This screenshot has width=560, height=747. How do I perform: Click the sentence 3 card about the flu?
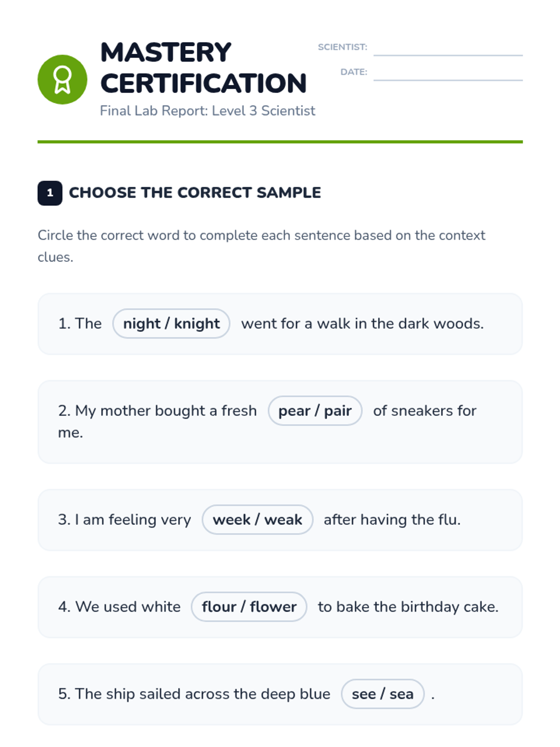pyautogui.click(x=280, y=520)
